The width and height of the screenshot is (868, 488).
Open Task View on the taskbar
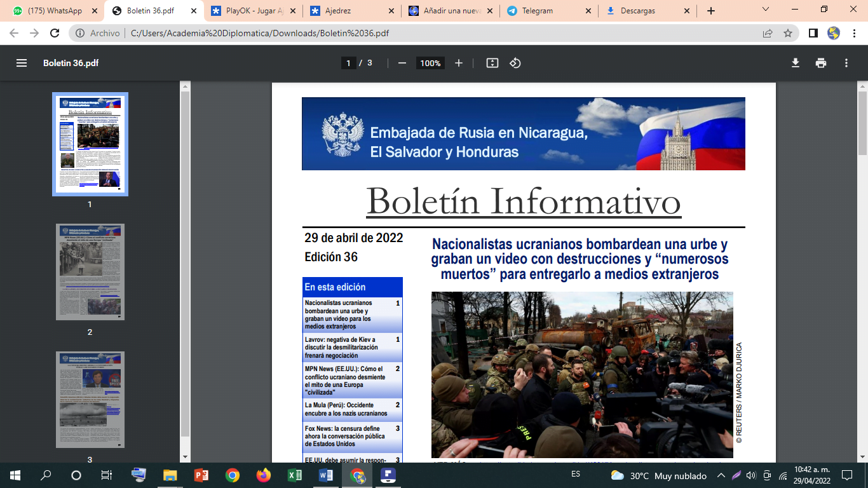click(107, 475)
